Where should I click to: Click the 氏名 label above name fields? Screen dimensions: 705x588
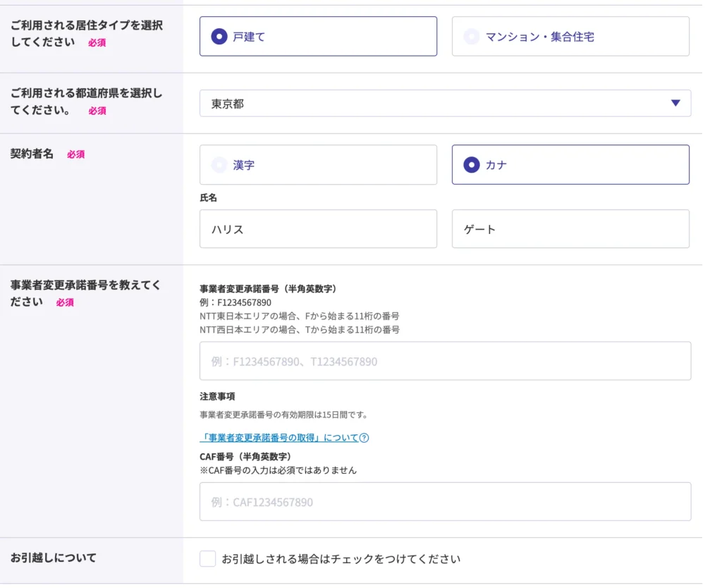[208, 198]
